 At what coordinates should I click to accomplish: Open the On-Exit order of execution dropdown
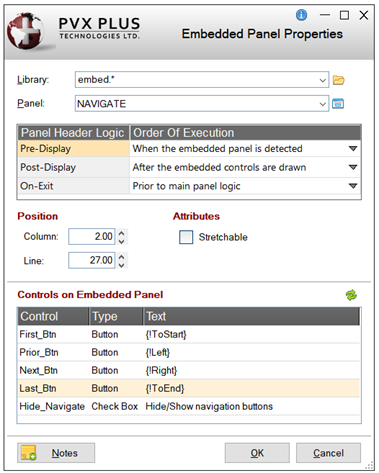pos(353,186)
